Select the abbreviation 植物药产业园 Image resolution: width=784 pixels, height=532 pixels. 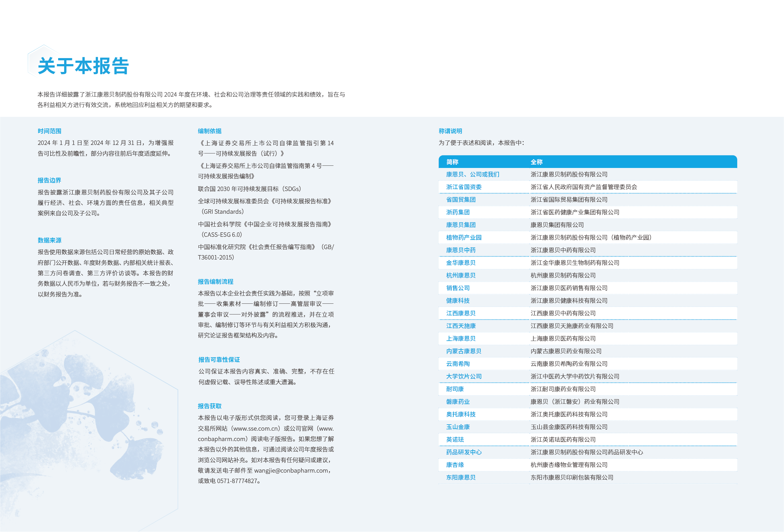tap(464, 238)
